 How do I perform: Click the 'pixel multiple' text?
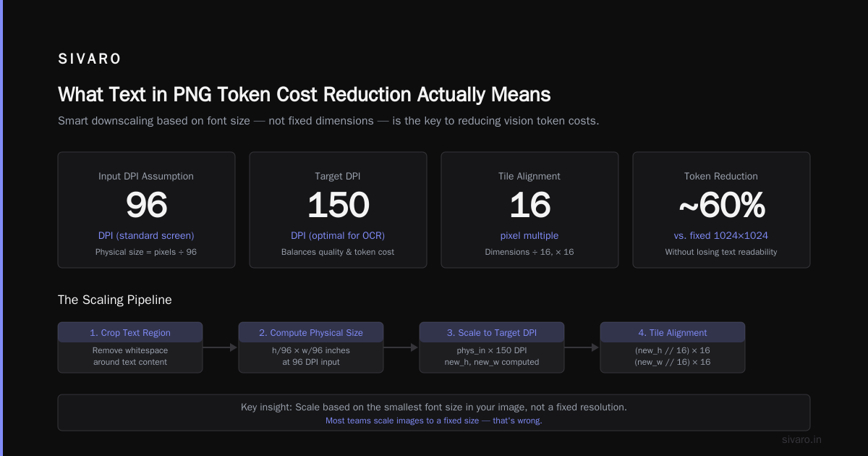pyautogui.click(x=529, y=235)
